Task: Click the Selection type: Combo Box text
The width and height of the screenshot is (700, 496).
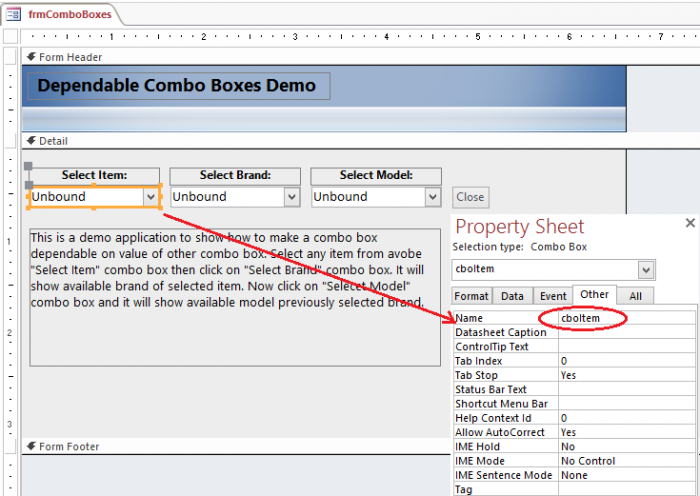Action: coord(520,247)
